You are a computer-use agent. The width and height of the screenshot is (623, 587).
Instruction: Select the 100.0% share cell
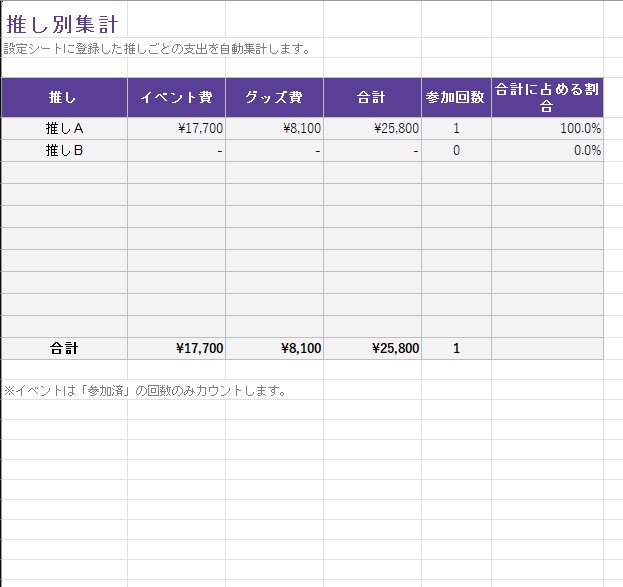coord(548,128)
